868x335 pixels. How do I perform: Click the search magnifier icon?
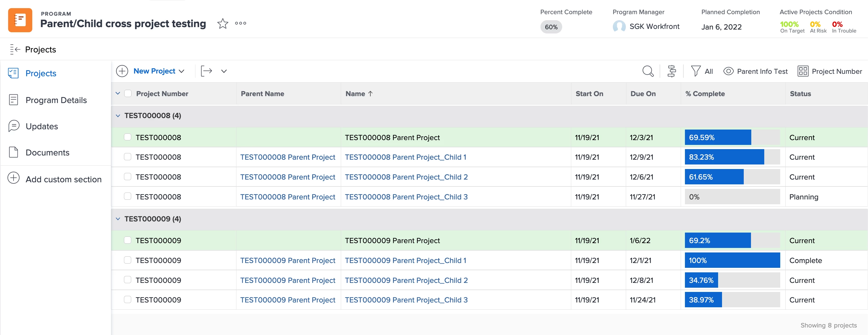648,71
